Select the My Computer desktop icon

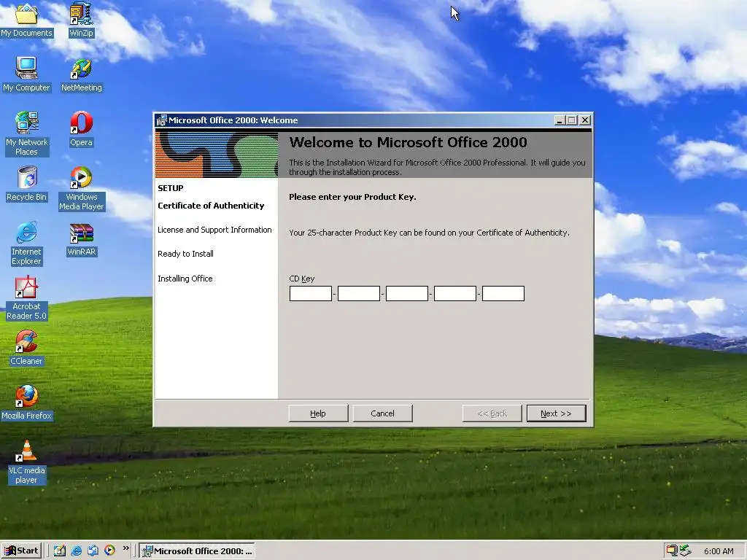(x=26, y=74)
